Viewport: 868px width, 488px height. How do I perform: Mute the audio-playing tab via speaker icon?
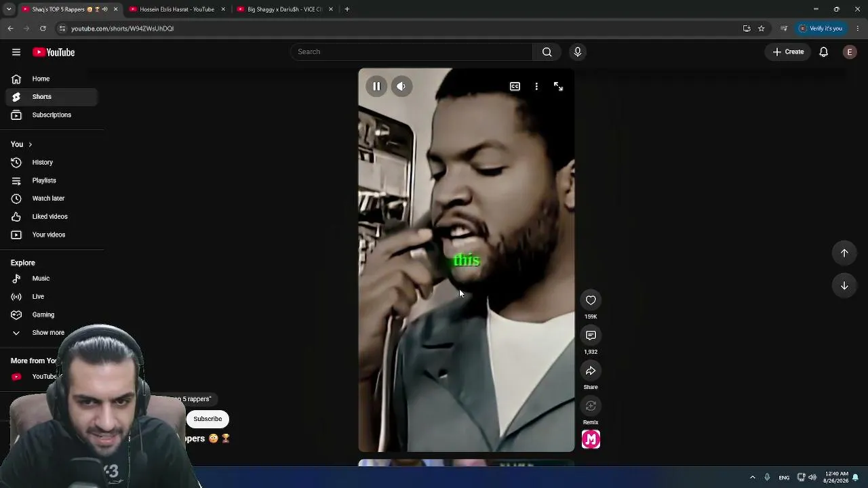coord(104,9)
